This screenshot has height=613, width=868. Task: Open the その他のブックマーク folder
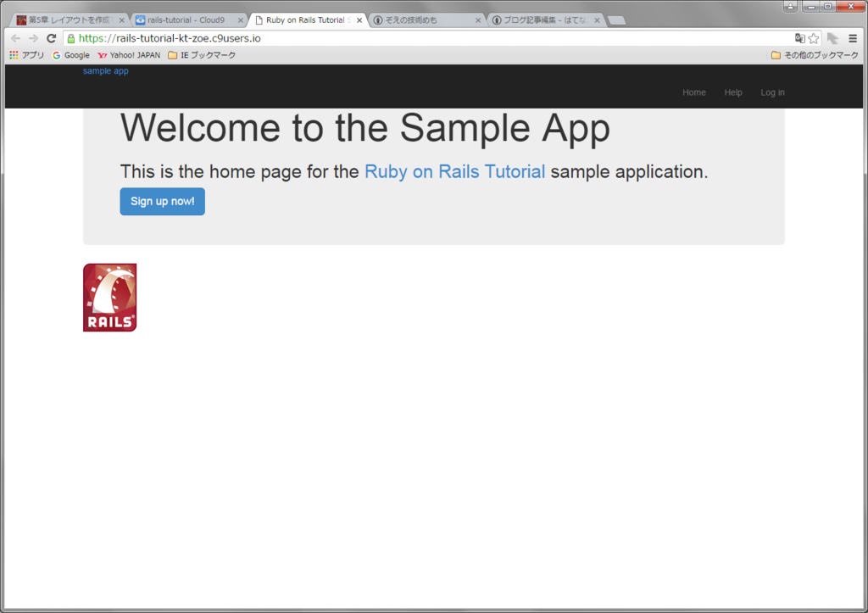815,55
